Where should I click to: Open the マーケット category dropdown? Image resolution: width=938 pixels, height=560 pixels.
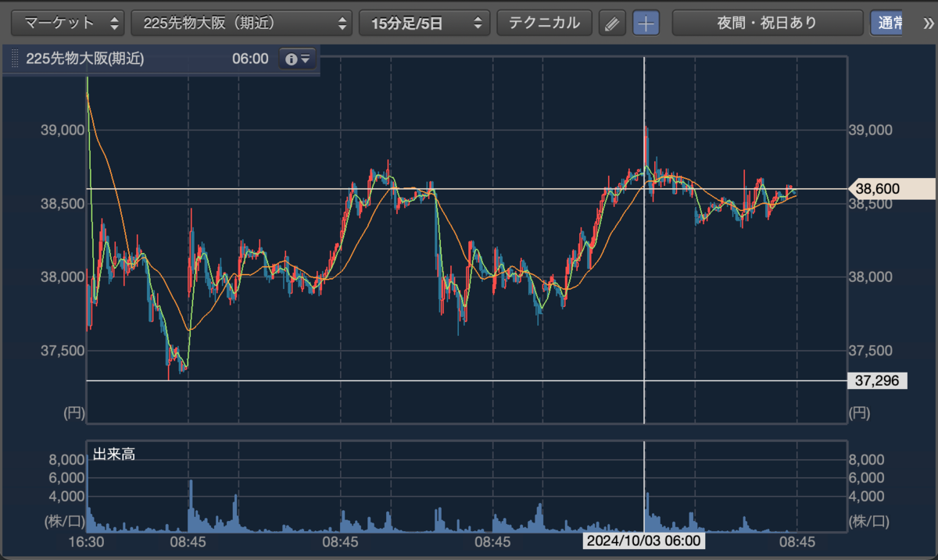pos(68,23)
